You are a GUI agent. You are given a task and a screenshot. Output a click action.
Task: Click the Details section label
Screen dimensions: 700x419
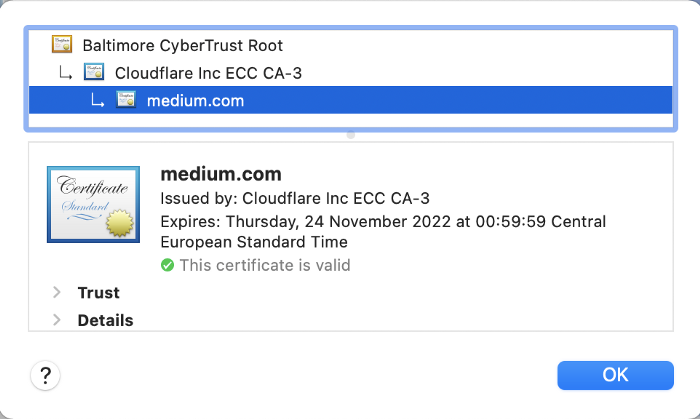coord(105,321)
